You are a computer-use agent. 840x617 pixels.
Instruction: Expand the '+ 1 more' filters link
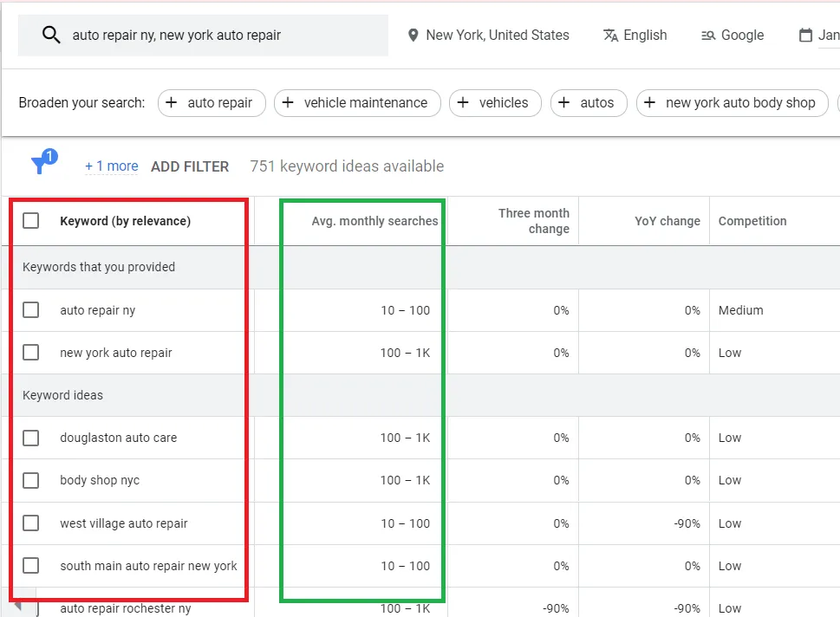[111, 166]
